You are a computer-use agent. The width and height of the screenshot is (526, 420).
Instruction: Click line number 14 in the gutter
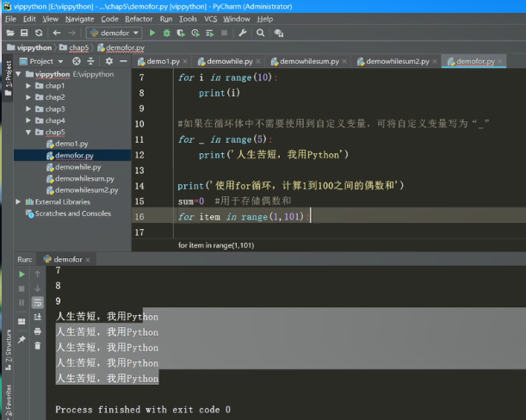tap(139, 186)
